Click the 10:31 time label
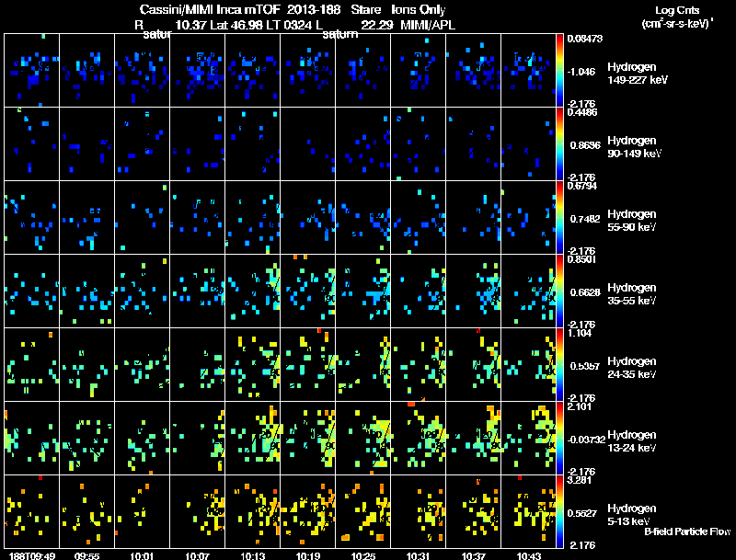736x560 pixels. (419, 555)
